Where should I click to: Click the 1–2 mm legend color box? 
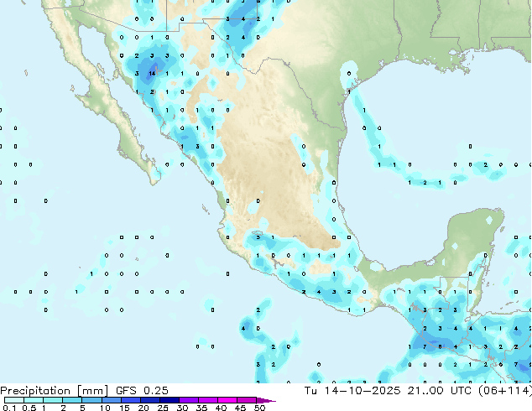click(x=53, y=400)
